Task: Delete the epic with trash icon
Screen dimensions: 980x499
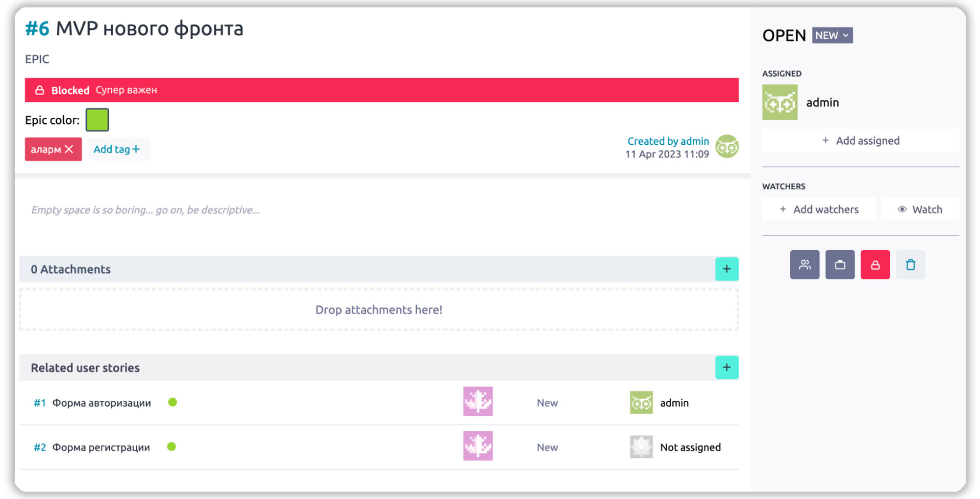Action: (x=910, y=265)
